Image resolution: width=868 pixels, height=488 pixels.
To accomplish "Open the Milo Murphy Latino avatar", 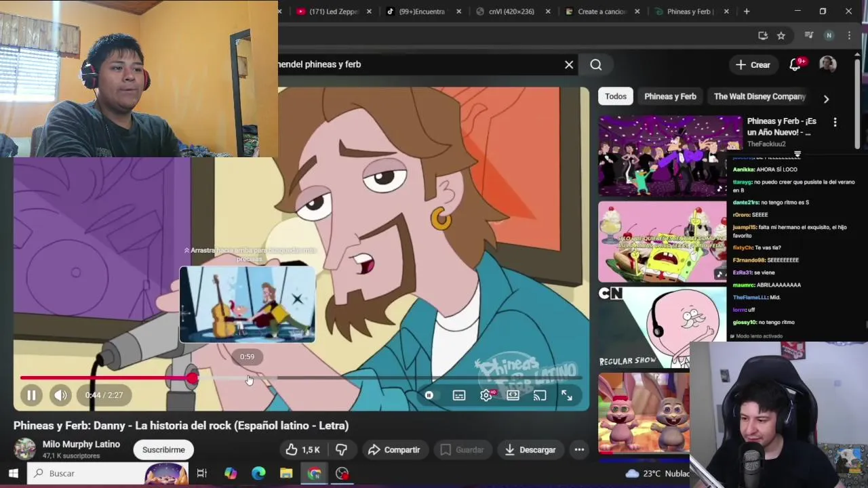I will coord(25,449).
